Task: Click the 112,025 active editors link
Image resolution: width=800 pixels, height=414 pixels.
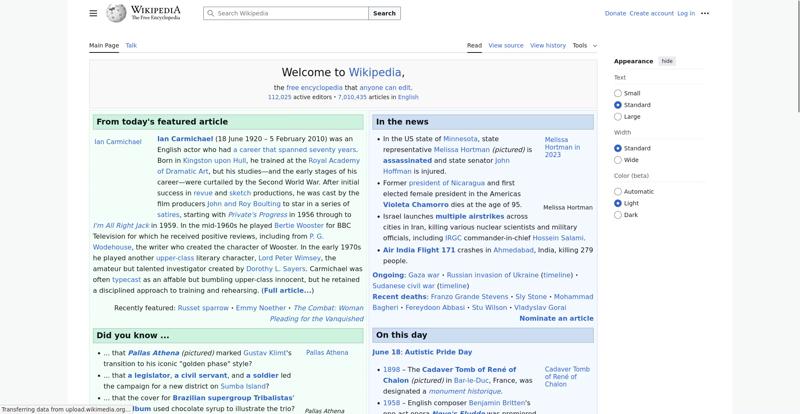Action: point(280,97)
